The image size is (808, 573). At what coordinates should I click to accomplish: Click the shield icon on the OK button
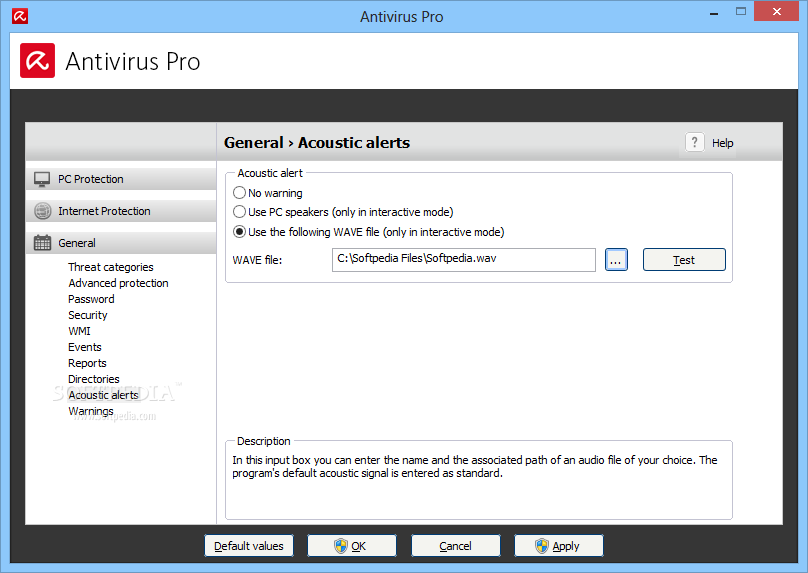pyautogui.click(x=341, y=546)
